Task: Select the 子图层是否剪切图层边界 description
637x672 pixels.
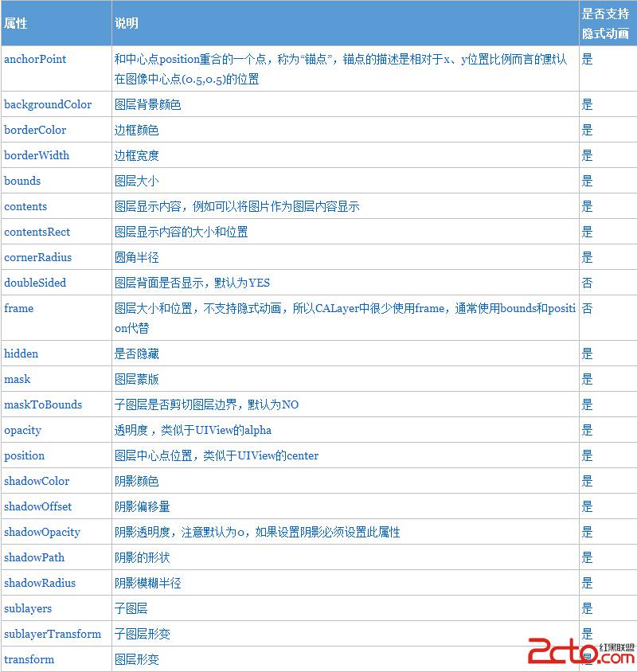Action: 206,404
